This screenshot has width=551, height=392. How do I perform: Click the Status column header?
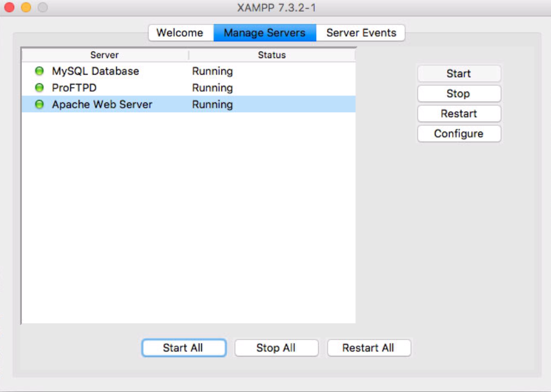272,55
